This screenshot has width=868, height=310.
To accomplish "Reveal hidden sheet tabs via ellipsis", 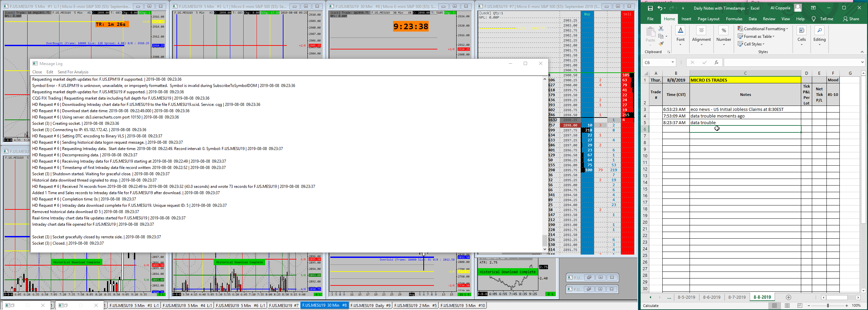I will pos(669,297).
